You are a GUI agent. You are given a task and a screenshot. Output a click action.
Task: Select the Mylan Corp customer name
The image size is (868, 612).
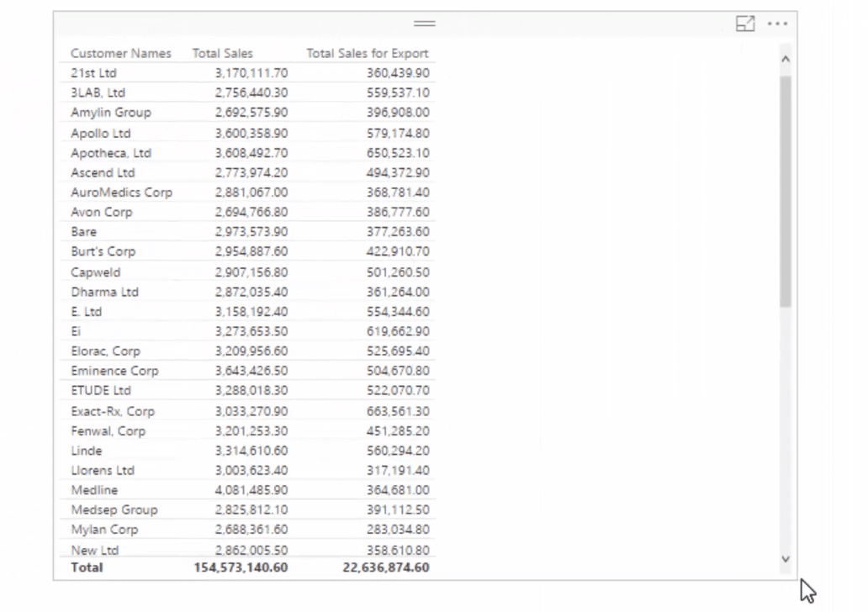coord(104,530)
